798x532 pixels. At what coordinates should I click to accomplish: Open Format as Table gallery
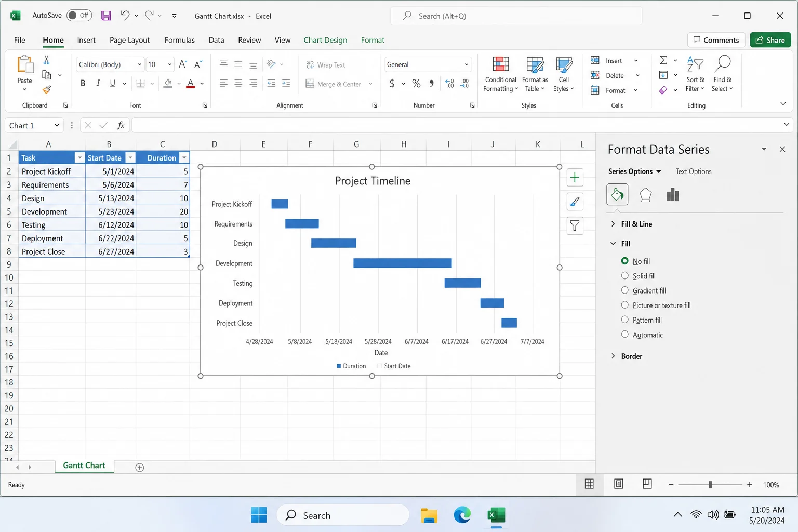coord(535,74)
